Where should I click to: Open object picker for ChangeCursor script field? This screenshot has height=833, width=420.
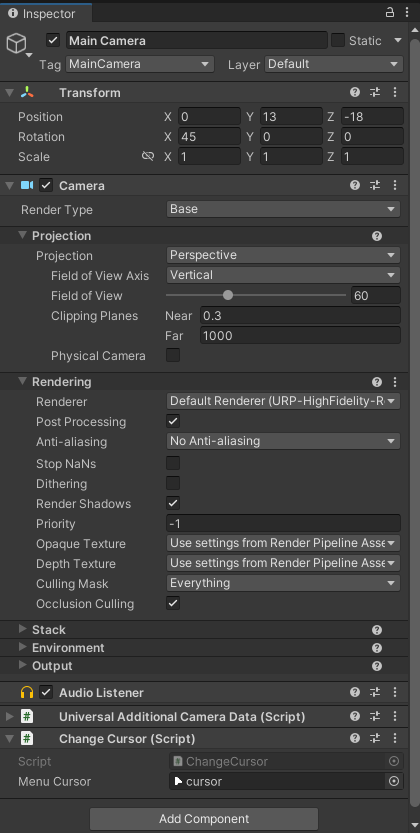click(x=394, y=761)
